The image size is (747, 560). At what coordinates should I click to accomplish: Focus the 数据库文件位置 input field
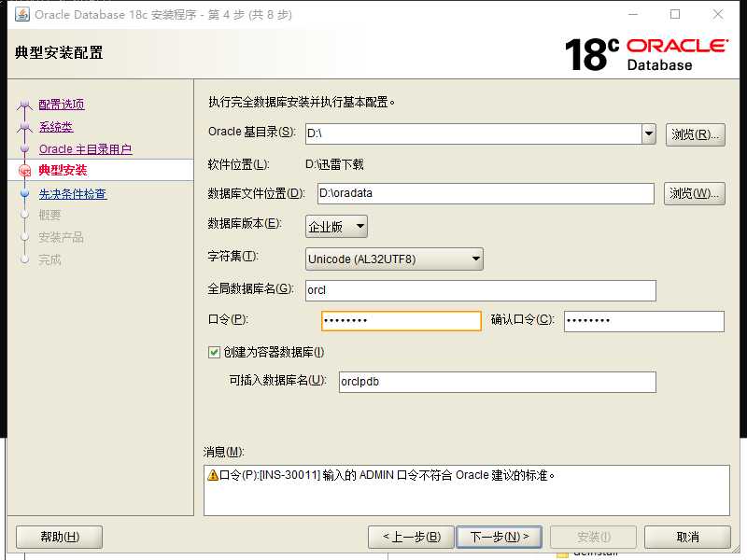pos(486,193)
